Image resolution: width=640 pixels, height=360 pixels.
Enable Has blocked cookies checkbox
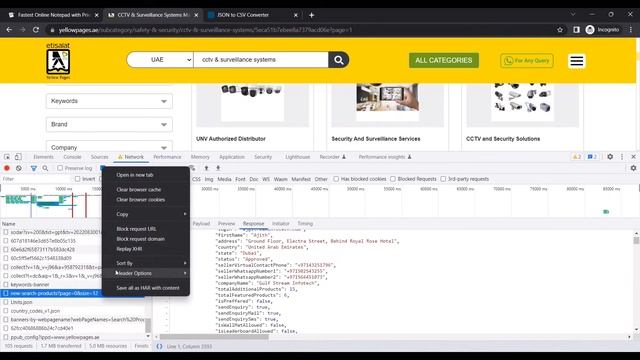pos(336,179)
